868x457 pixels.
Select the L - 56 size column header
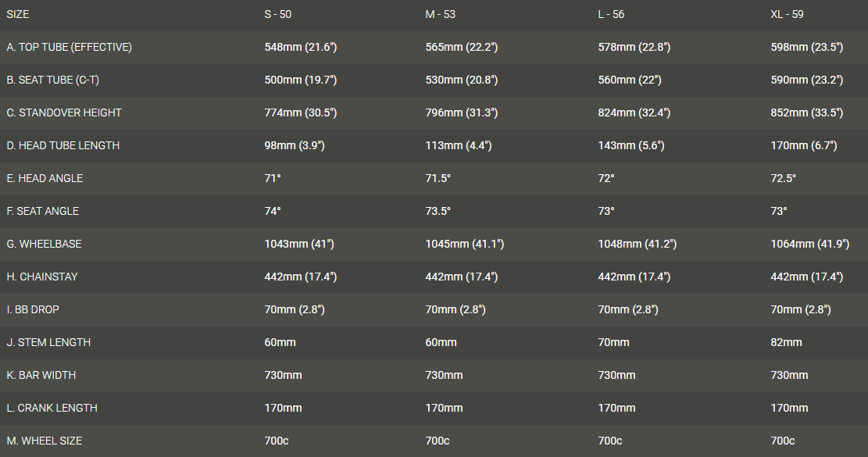(x=611, y=14)
